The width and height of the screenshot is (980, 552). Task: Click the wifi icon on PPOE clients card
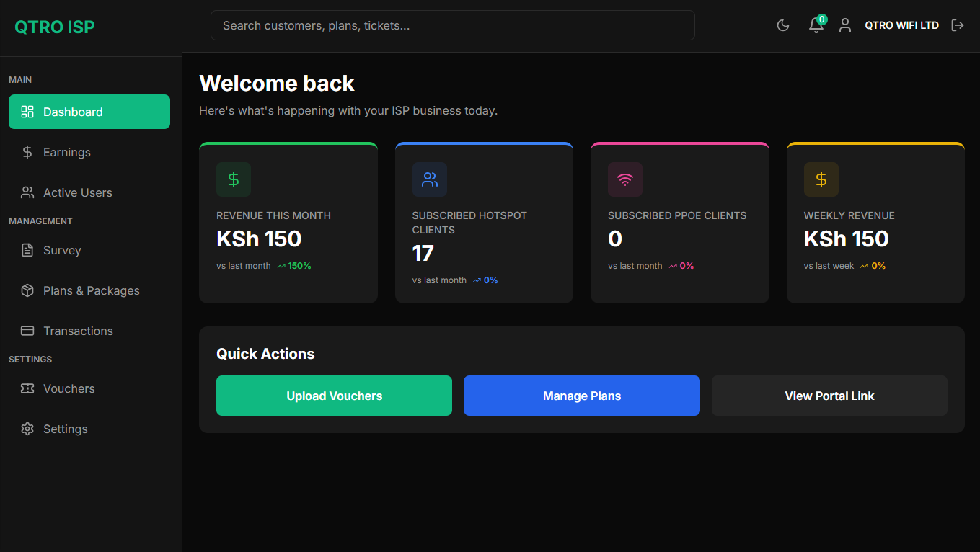tap(625, 179)
